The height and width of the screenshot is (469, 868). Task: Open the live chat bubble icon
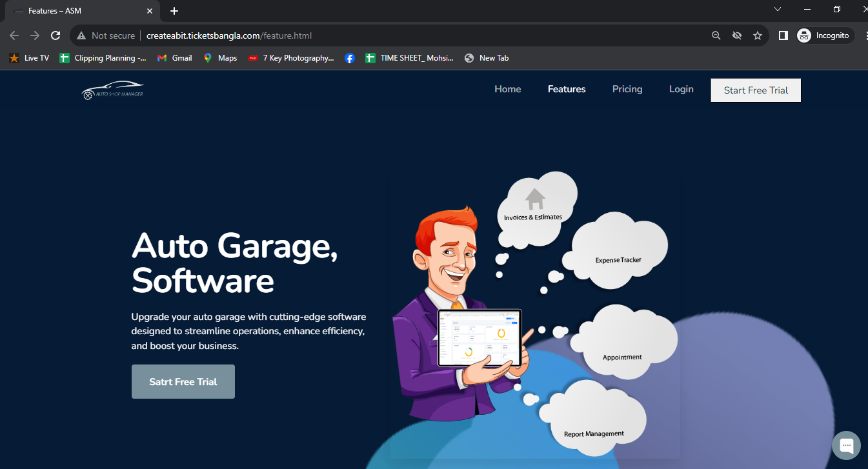point(846,446)
